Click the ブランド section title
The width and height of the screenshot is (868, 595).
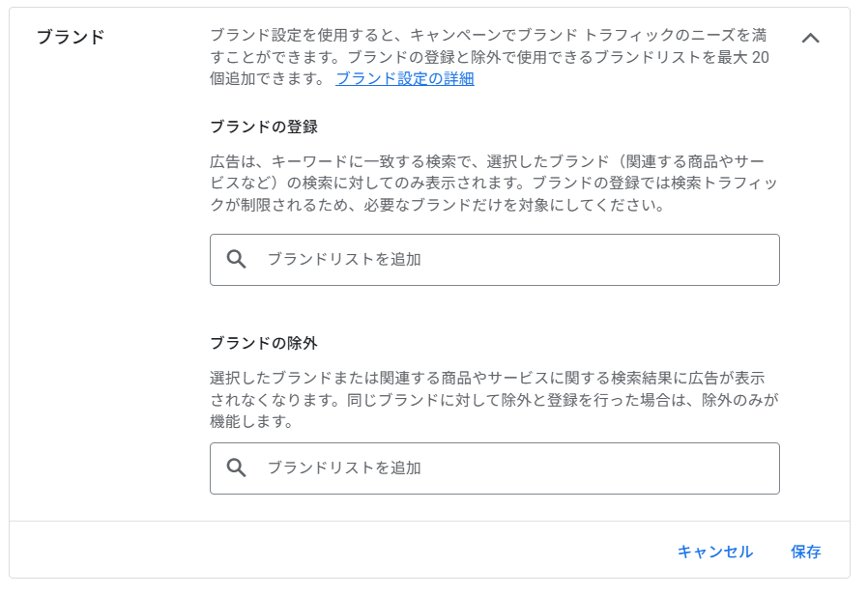click(71, 37)
